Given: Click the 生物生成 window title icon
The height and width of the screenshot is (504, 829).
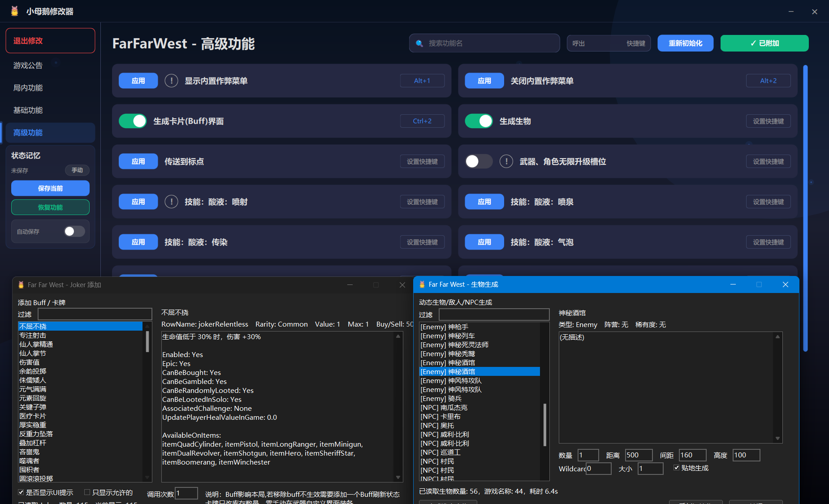Looking at the screenshot, I should pyautogui.click(x=422, y=284).
